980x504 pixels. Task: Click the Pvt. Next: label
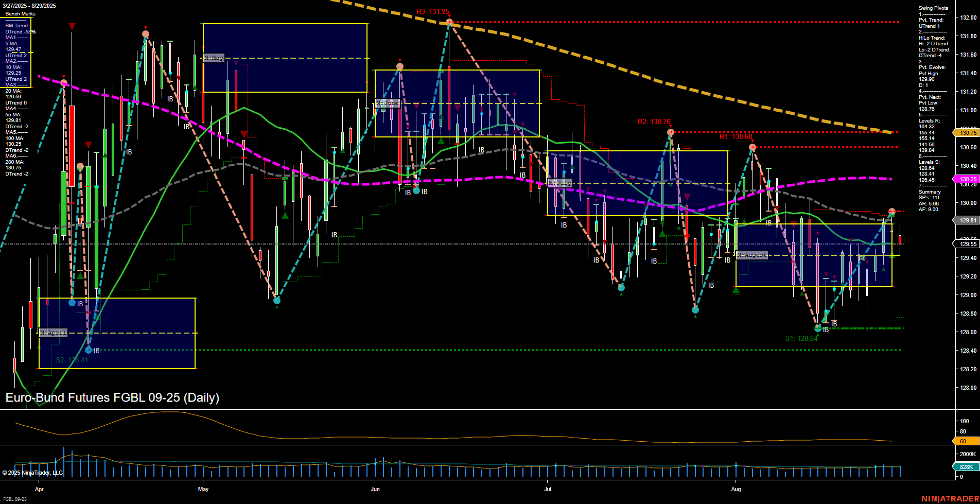(930, 97)
